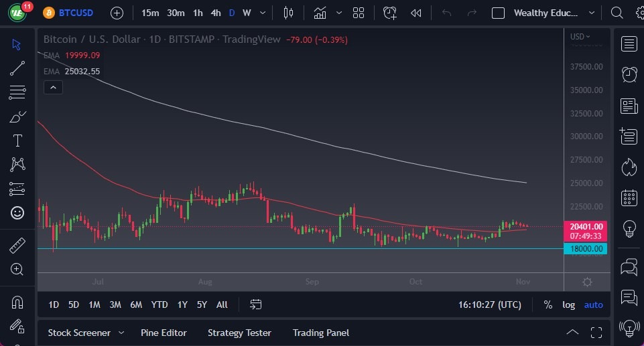Open the public chats panel
The height and width of the screenshot is (346, 644).
[629, 267]
